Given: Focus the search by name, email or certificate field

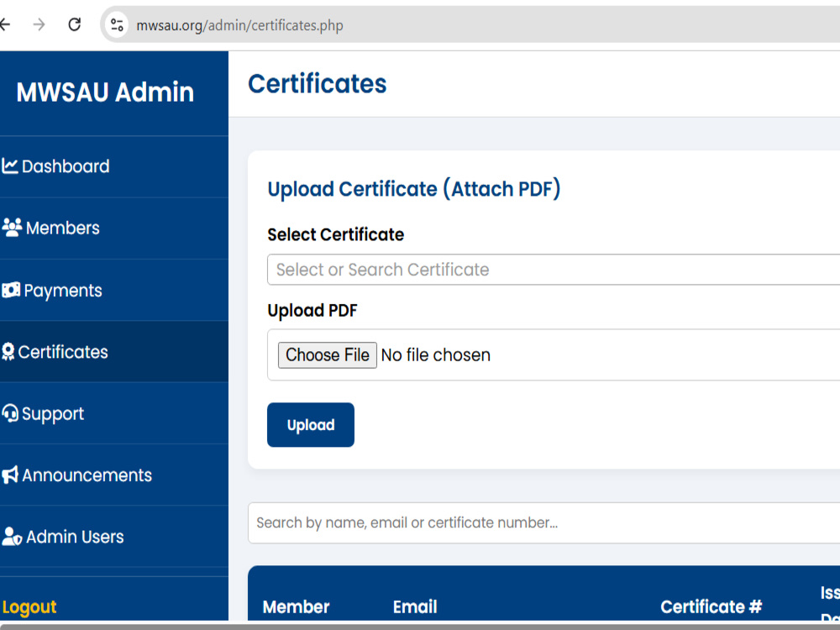Looking at the screenshot, I should (543, 522).
